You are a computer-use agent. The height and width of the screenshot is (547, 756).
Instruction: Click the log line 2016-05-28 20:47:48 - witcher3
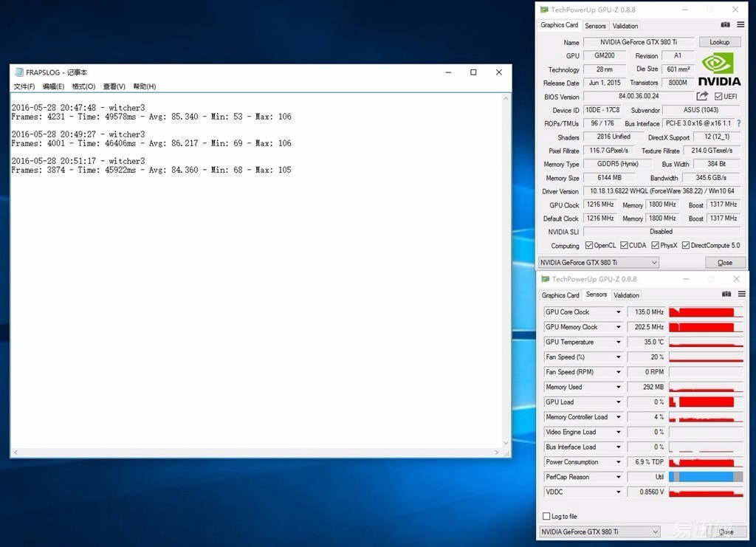tap(78, 108)
